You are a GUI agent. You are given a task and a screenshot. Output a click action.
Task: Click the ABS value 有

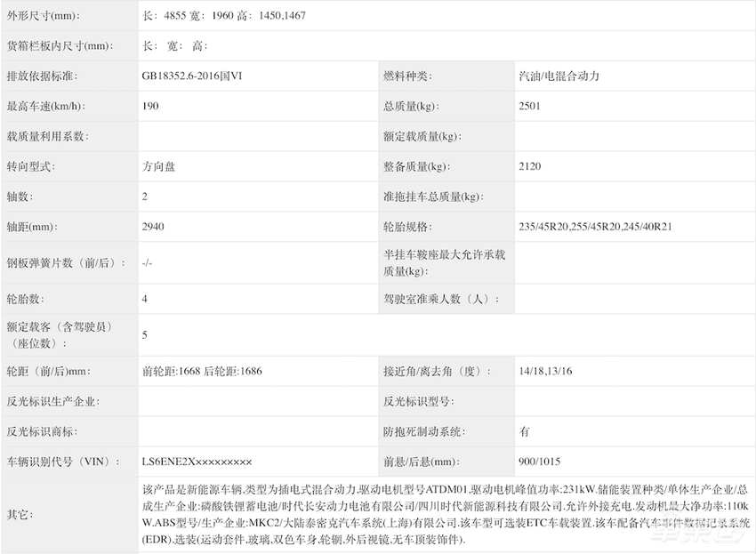(522, 431)
